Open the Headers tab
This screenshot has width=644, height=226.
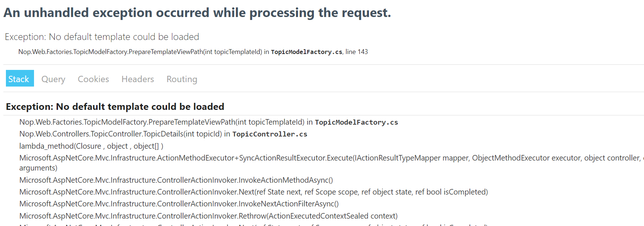tap(137, 79)
